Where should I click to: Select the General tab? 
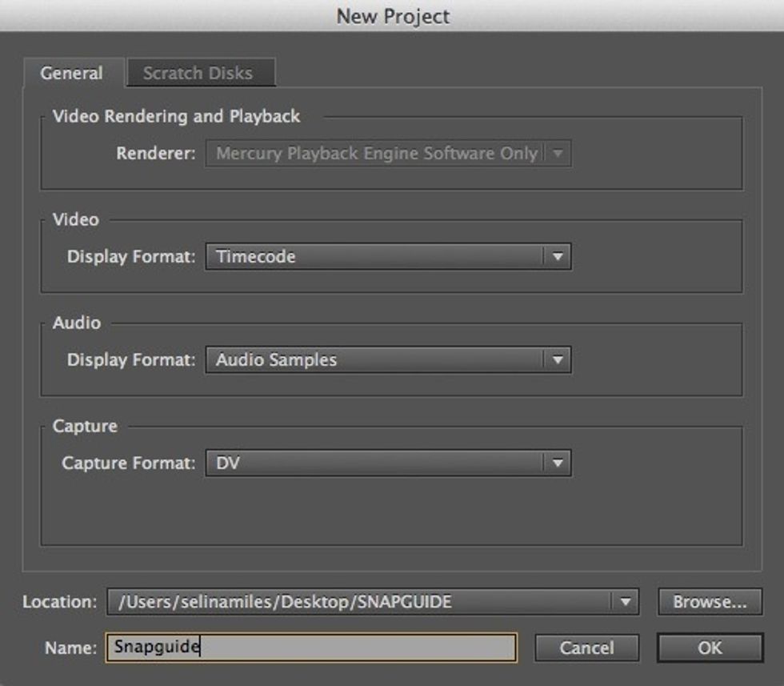coord(72,73)
